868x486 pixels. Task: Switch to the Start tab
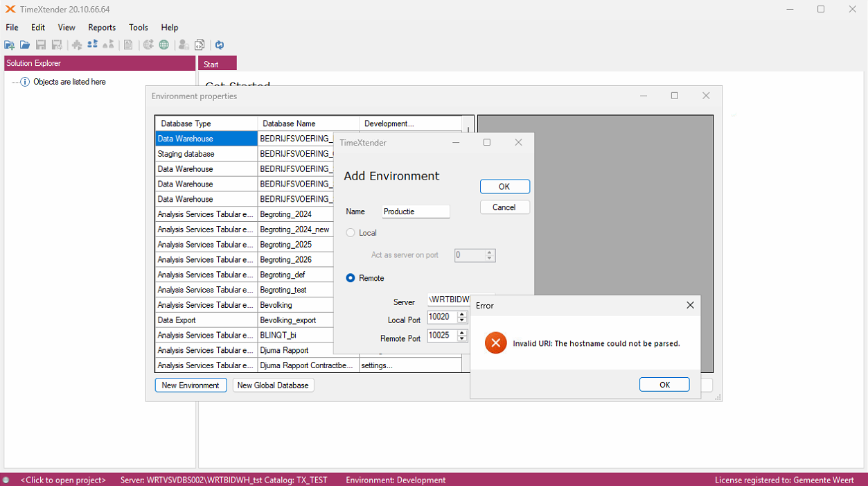218,64
